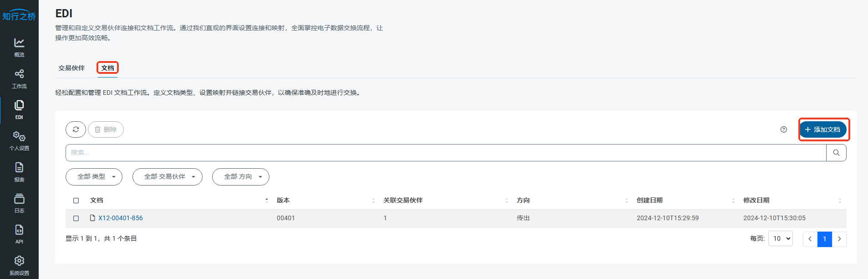Screen dimensions: 868x279
Task: Expand the 全部 类型 filter dropdown
Action: (94, 177)
